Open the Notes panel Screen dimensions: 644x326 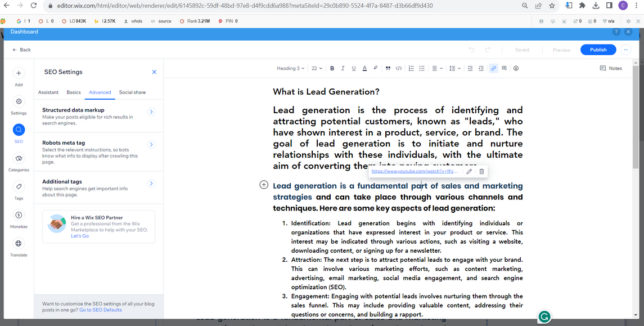[x=611, y=68]
